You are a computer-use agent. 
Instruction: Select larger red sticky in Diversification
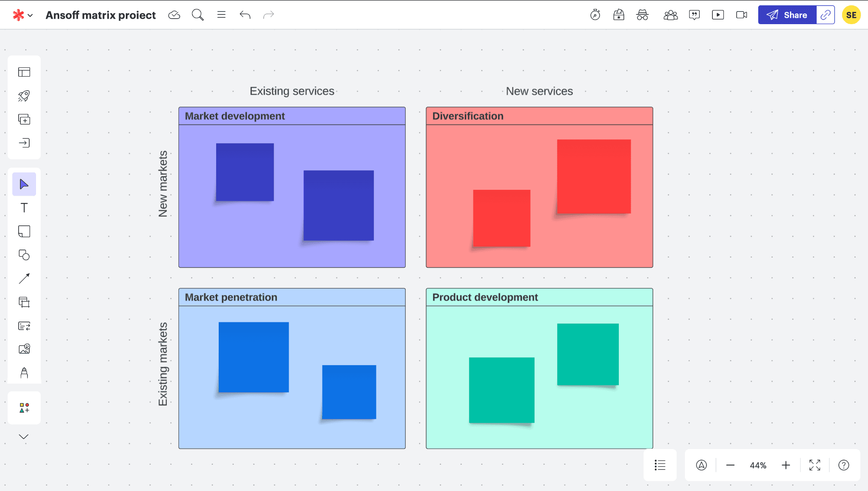coord(594,176)
